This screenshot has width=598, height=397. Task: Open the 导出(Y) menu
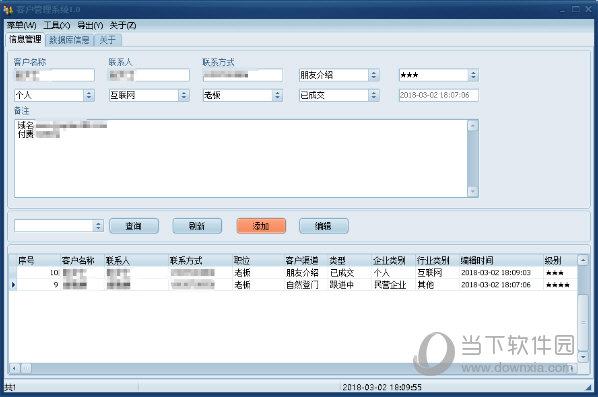90,26
